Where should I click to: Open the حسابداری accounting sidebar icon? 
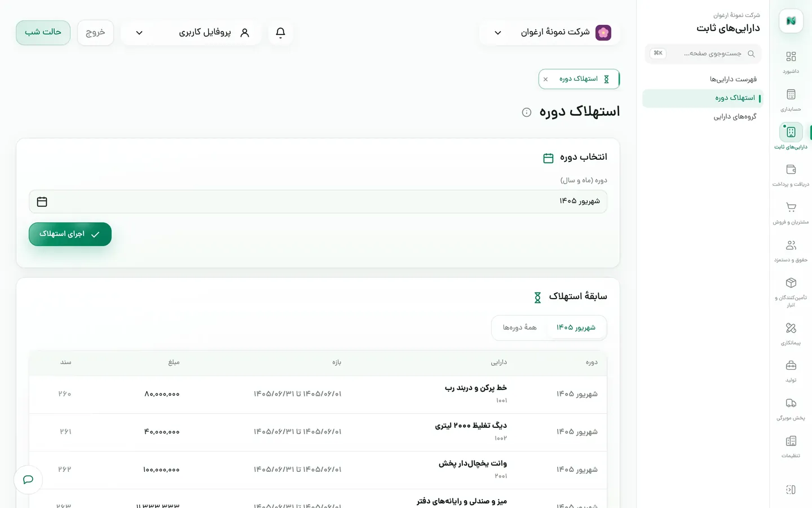pos(791,94)
